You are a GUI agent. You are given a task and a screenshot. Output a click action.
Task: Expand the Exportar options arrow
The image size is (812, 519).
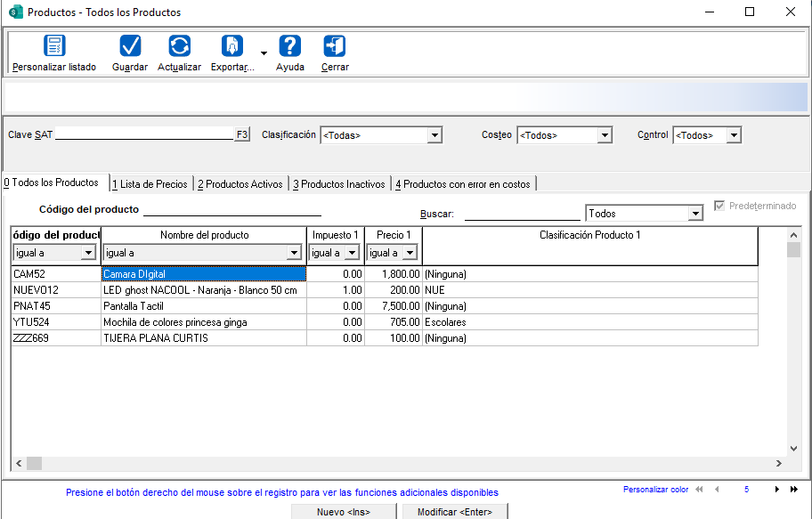[x=264, y=53]
